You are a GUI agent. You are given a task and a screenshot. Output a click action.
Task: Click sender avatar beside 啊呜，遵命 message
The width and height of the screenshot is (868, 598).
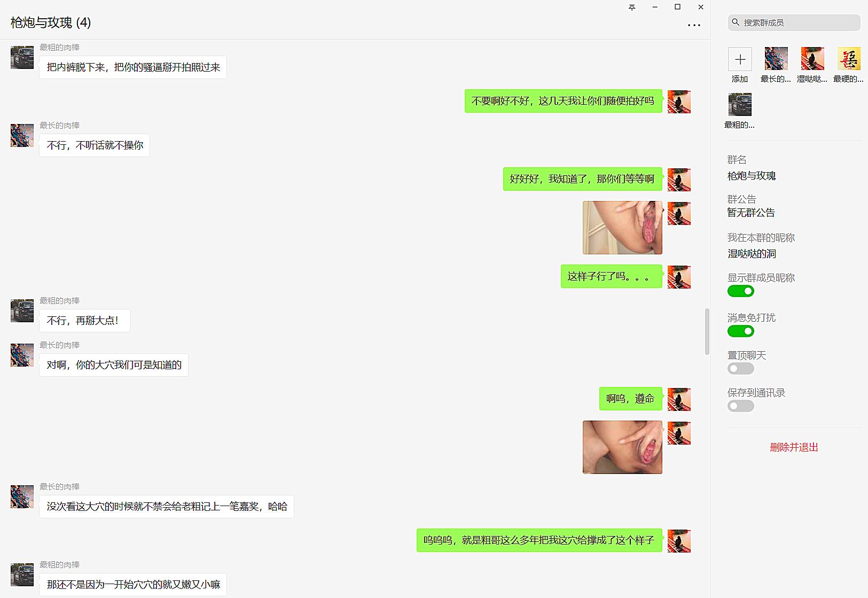click(x=679, y=399)
